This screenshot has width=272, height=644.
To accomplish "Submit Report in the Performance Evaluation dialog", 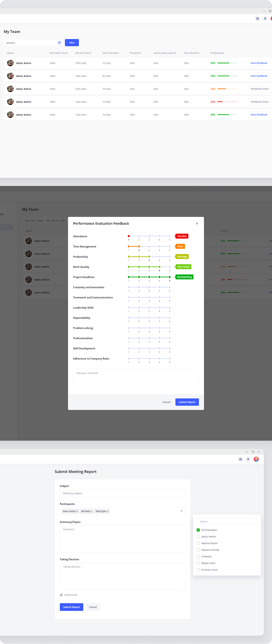I will click(x=187, y=402).
